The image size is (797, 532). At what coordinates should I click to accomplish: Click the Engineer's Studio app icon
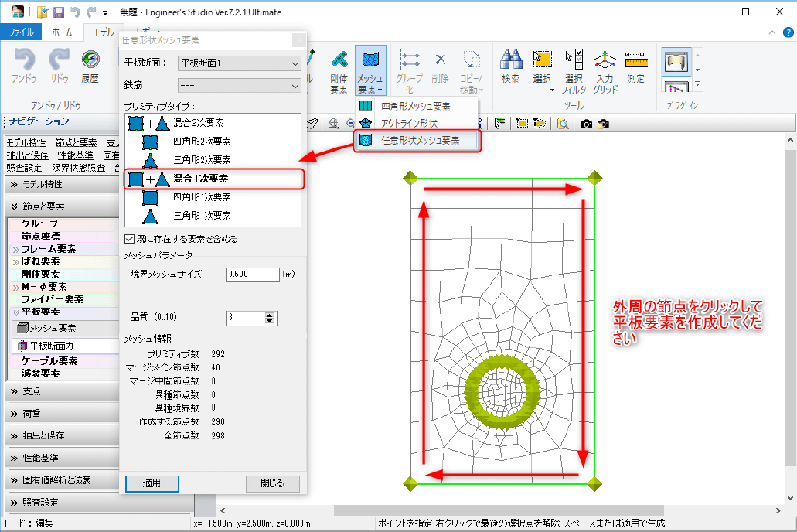[18, 11]
